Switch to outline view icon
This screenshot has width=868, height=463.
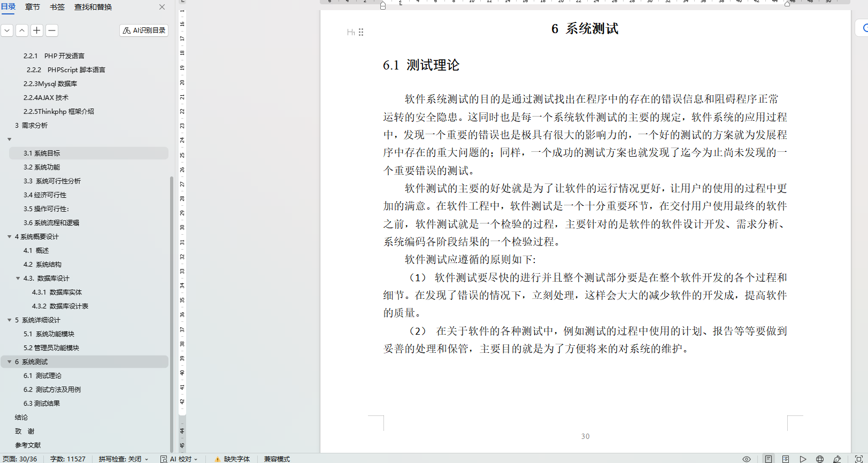(x=786, y=459)
